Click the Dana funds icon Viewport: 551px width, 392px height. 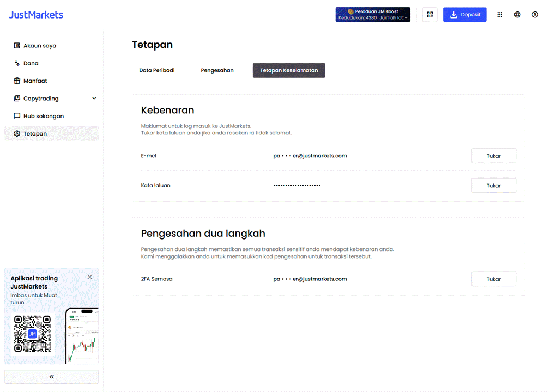[x=17, y=63]
